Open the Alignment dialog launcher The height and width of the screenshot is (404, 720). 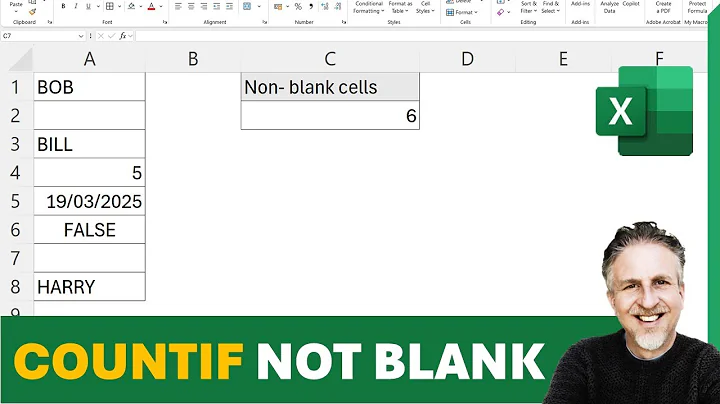[264, 22]
